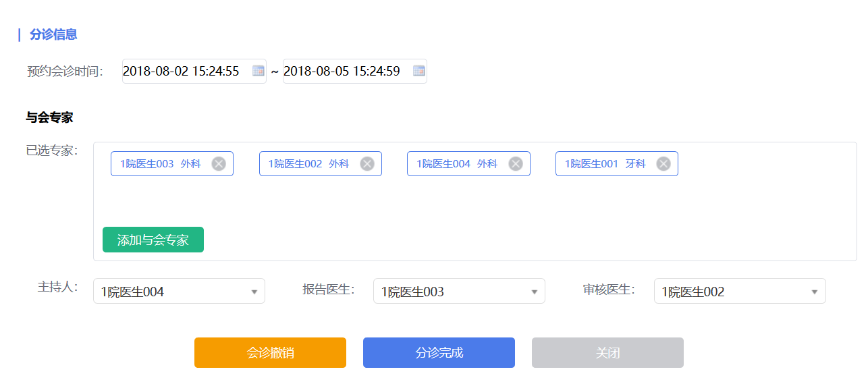Remove expert 1院医生002 外科
This screenshot has height=382, width=868.
tap(367, 164)
